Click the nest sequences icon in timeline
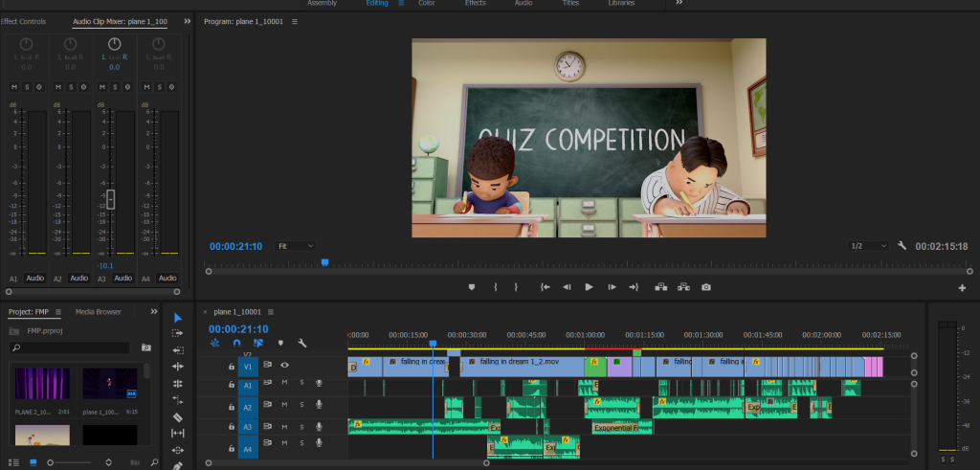This screenshot has height=470, width=980. 215,343
